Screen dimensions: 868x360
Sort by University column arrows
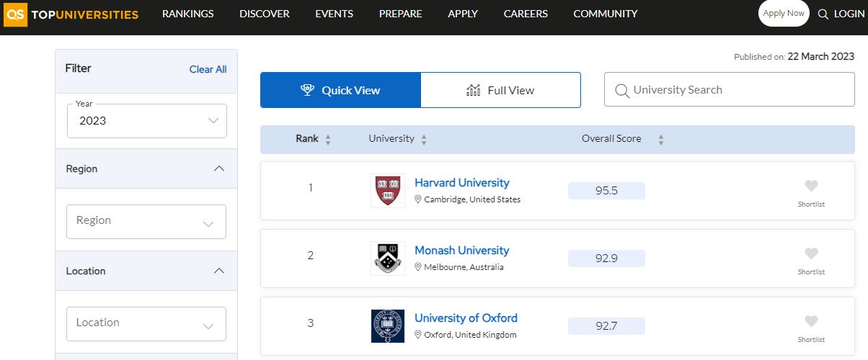pos(424,140)
